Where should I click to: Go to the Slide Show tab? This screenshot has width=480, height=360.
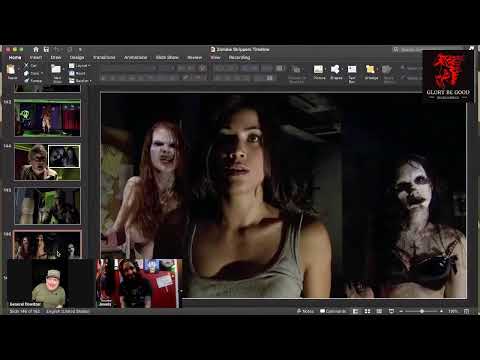[167, 58]
